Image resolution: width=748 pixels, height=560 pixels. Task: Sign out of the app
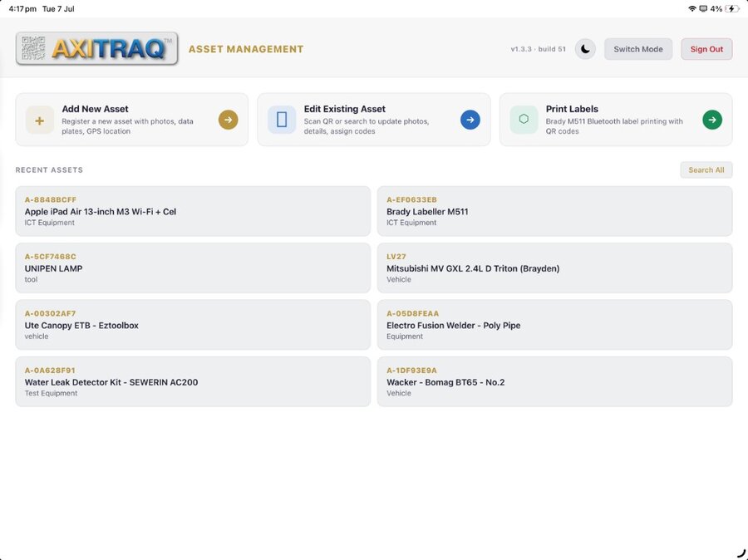[x=706, y=49]
